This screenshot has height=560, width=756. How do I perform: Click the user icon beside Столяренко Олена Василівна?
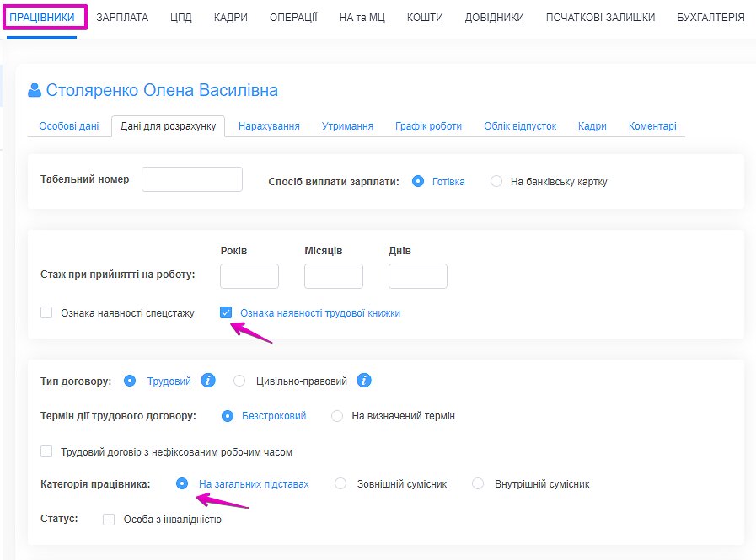pyautogui.click(x=35, y=90)
